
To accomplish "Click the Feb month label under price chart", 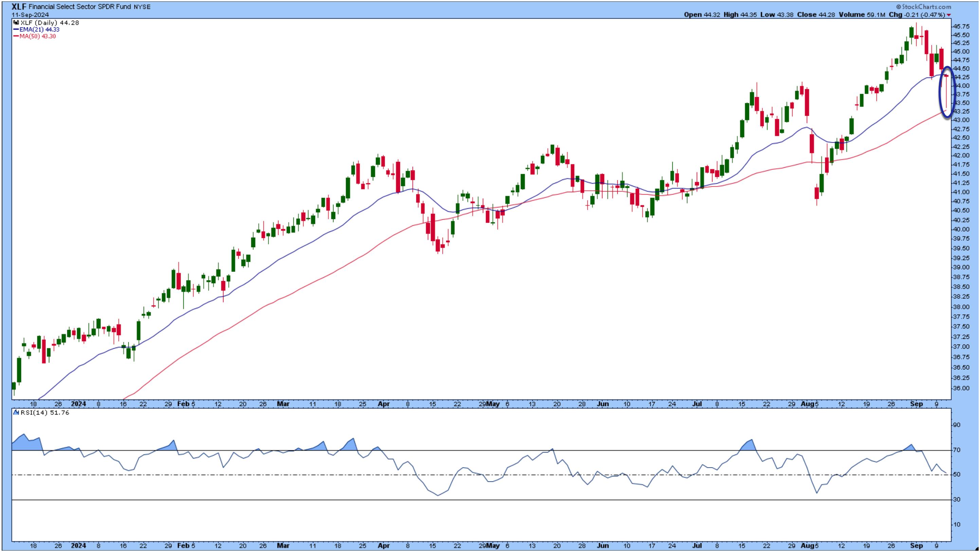I will pos(183,404).
